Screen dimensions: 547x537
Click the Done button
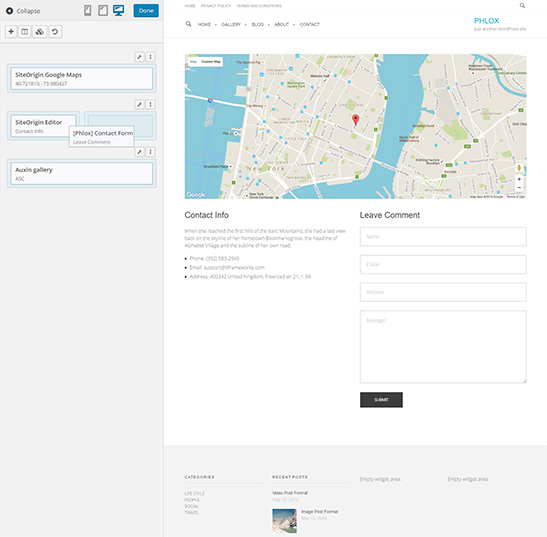(146, 11)
